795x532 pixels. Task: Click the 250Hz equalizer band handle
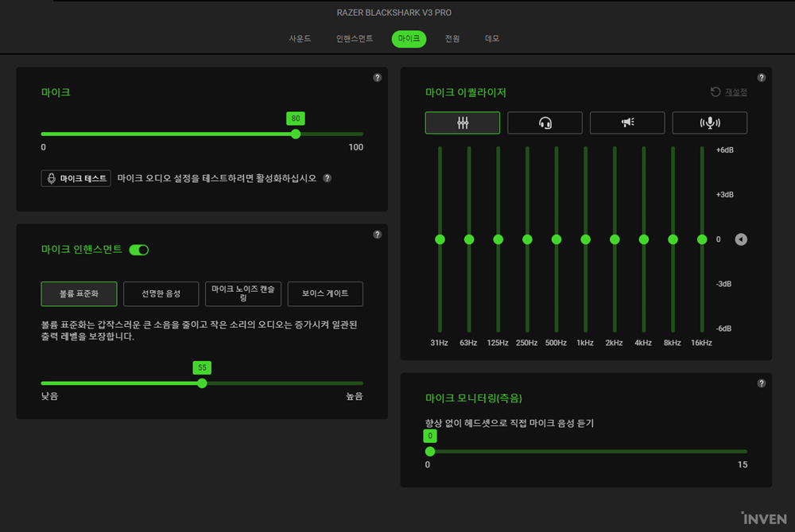point(527,239)
